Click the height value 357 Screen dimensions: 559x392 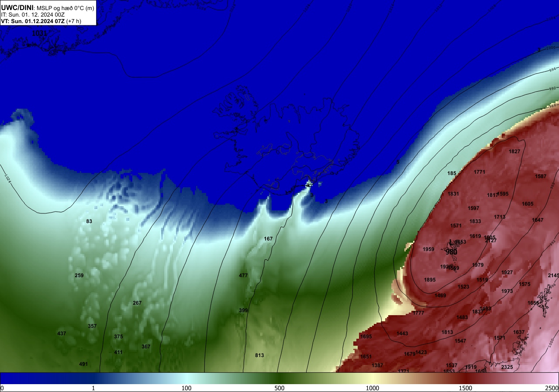coord(92,326)
